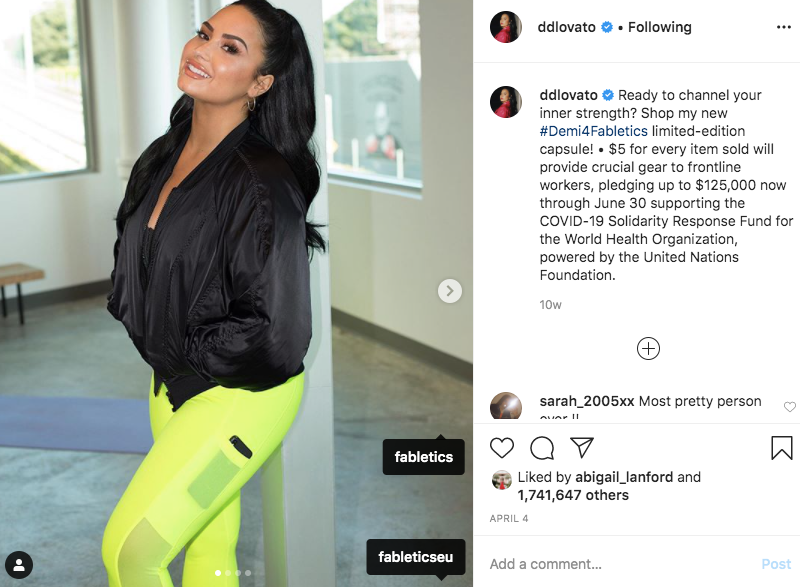Save the post with the bookmark icon

click(782, 448)
